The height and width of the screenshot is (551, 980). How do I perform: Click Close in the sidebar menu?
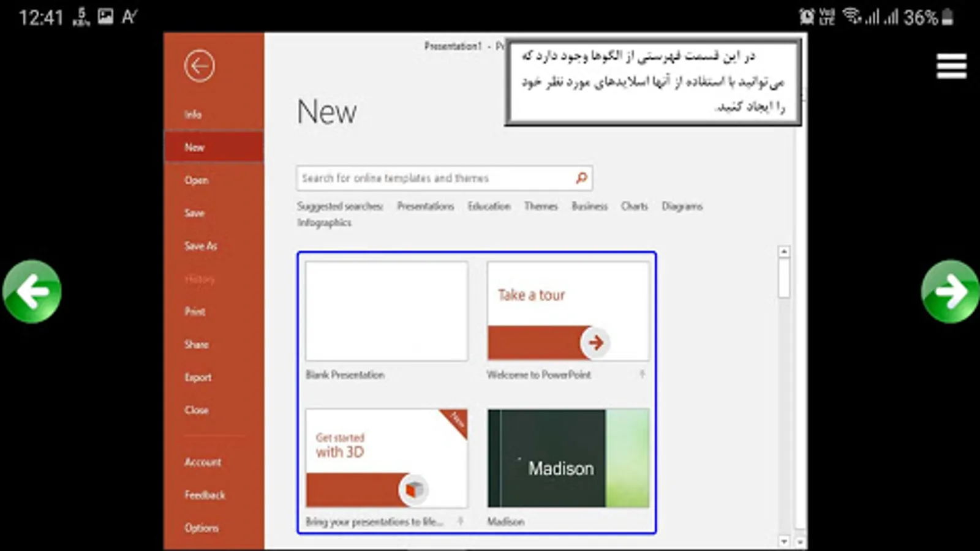[x=196, y=410]
